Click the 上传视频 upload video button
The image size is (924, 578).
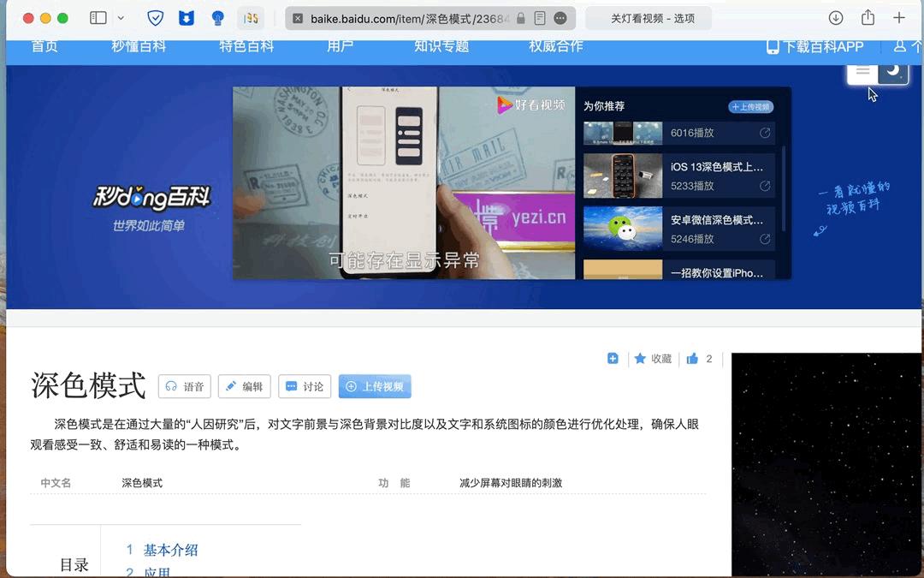(375, 386)
